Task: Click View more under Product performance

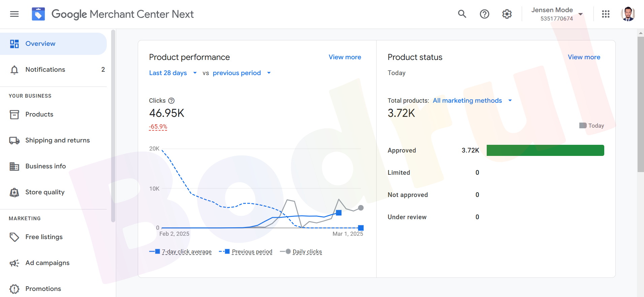Action: pos(345,57)
